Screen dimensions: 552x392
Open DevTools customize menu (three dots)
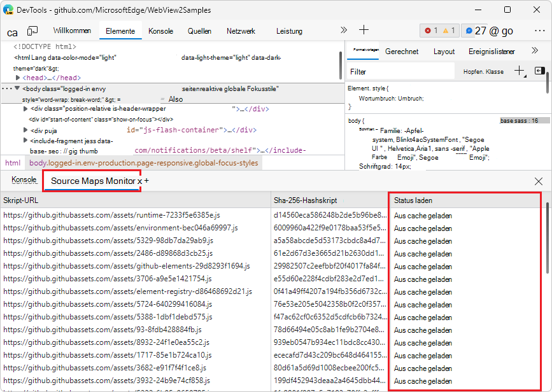(539, 31)
